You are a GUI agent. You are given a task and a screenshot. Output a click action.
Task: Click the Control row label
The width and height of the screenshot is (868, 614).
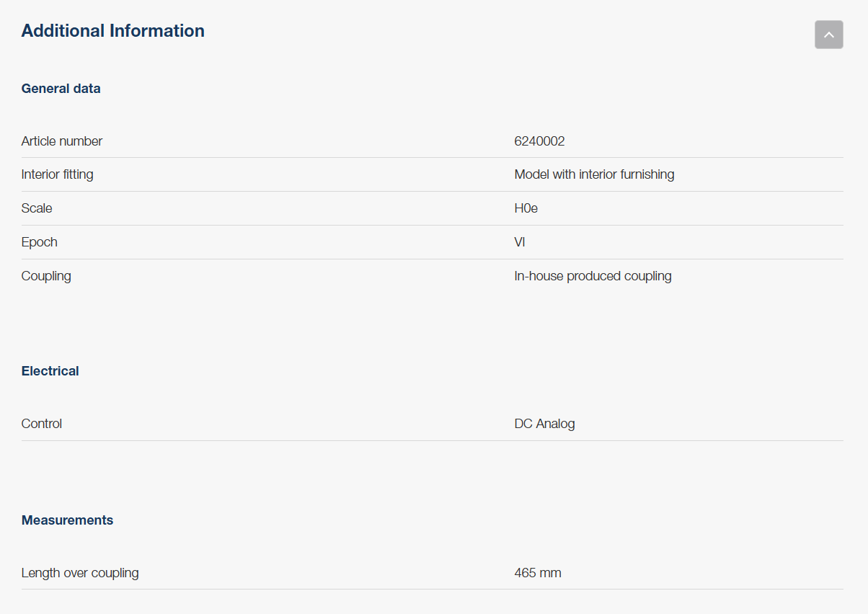tap(42, 424)
